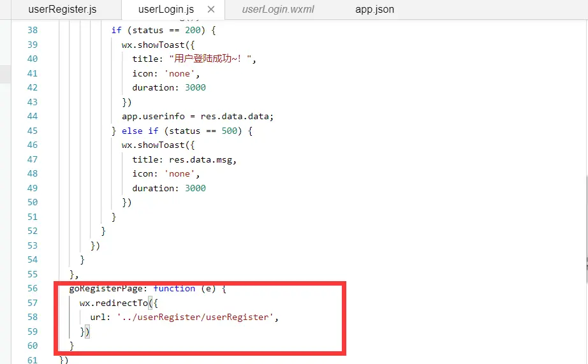Click 'wx.showToast({' on line 39

point(158,45)
